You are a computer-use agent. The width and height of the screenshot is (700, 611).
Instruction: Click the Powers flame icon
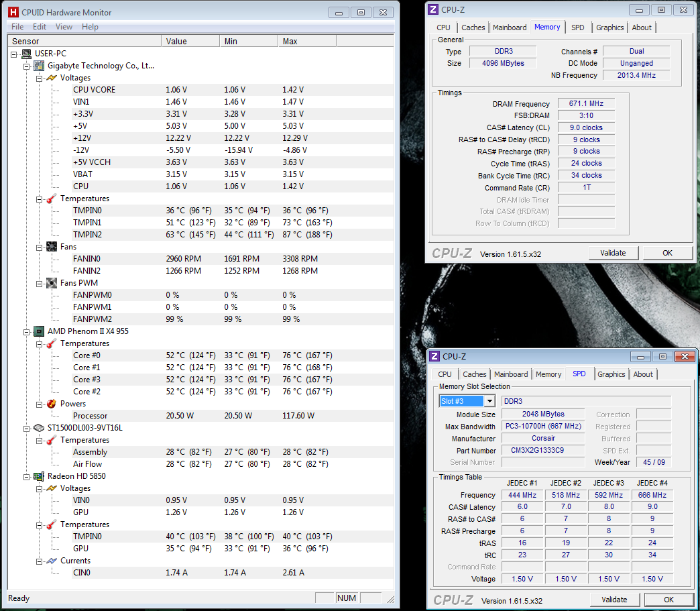pos(52,404)
